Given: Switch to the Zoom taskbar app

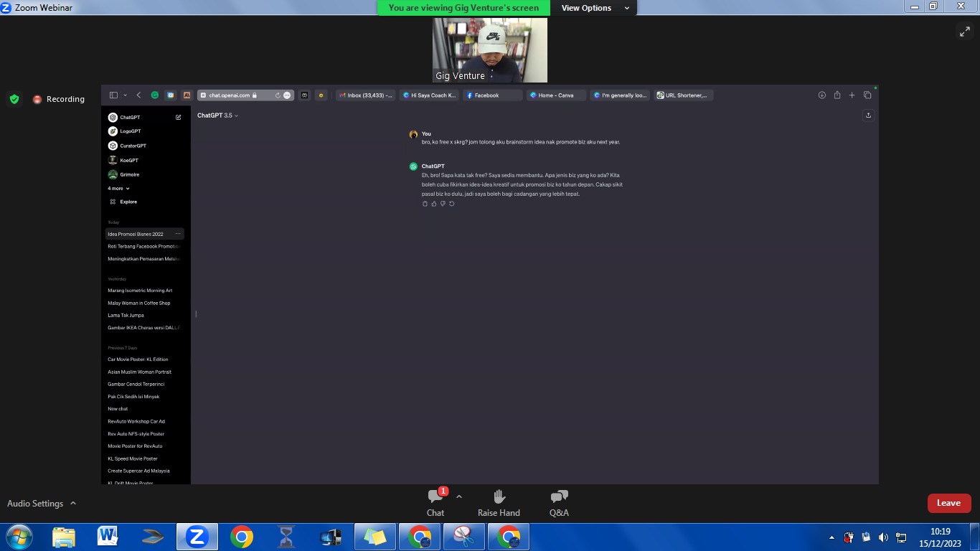Looking at the screenshot, I should point(197,537).
